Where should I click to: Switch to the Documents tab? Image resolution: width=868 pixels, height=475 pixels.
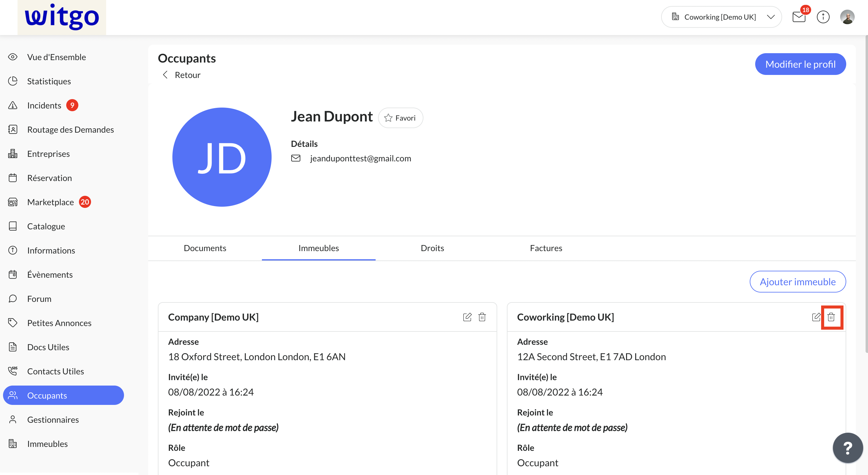click(x=205, y=248)
